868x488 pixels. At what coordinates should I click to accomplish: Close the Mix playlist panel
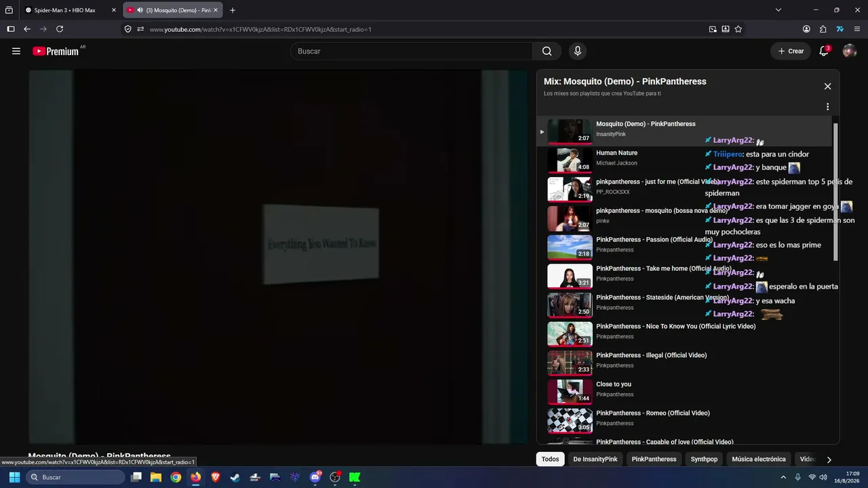tap(827, 86)
